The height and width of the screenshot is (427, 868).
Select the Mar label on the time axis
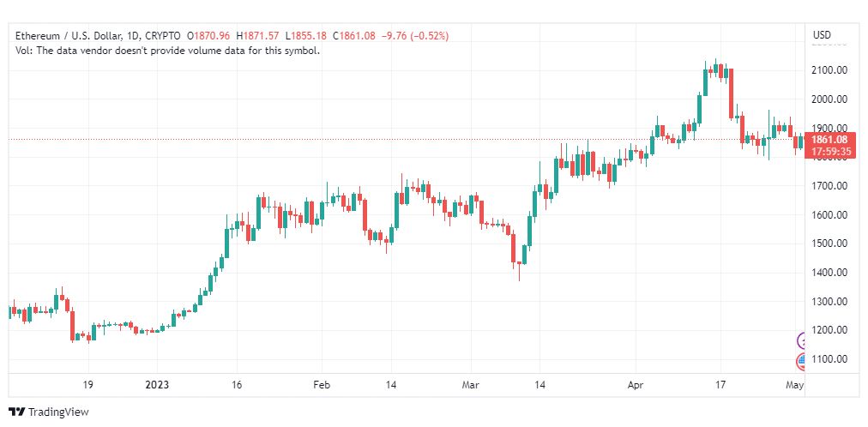pos(471,385)
